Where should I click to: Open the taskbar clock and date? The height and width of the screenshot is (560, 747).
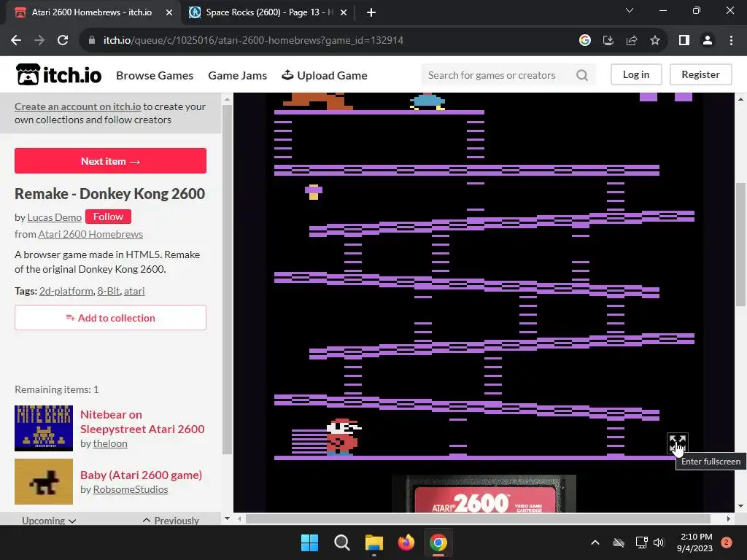(694, 542)
